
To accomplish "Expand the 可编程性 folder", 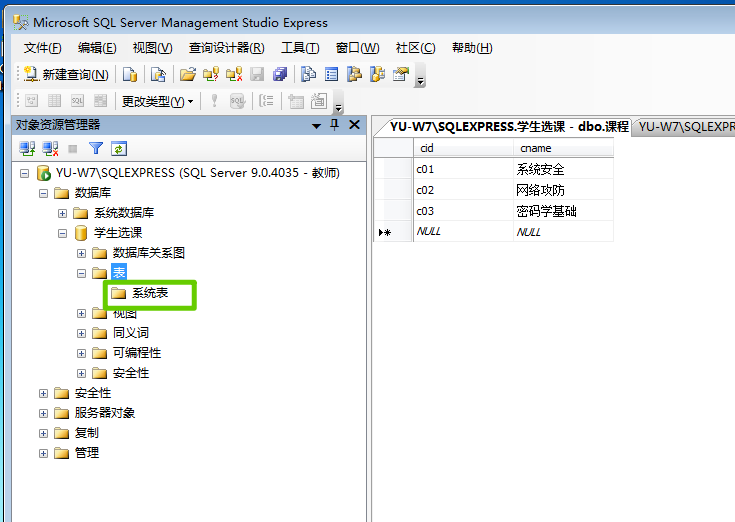I will (x=82, y=353).
